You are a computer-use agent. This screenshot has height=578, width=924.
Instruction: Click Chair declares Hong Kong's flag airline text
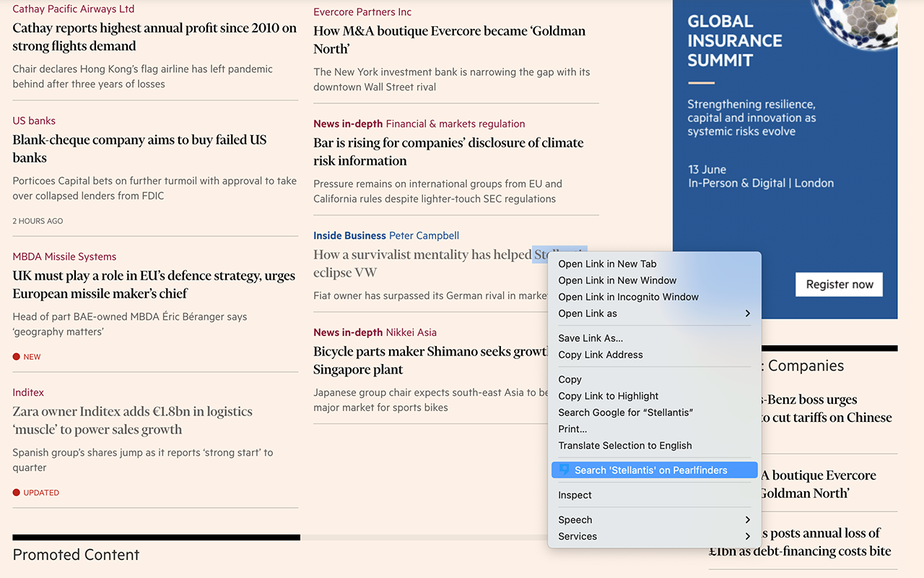click(142, 77)
